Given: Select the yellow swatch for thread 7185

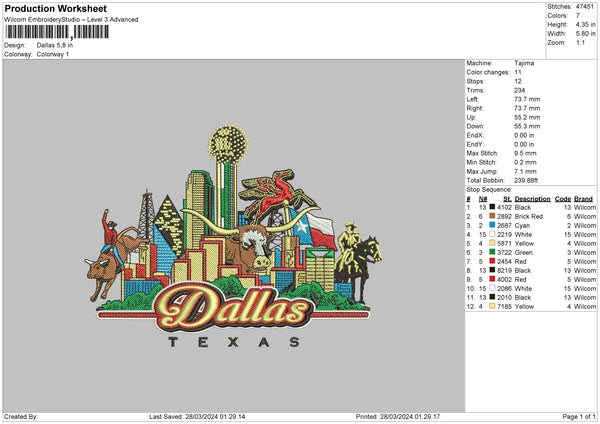Looking at the screenshot, I should point(492,306).
